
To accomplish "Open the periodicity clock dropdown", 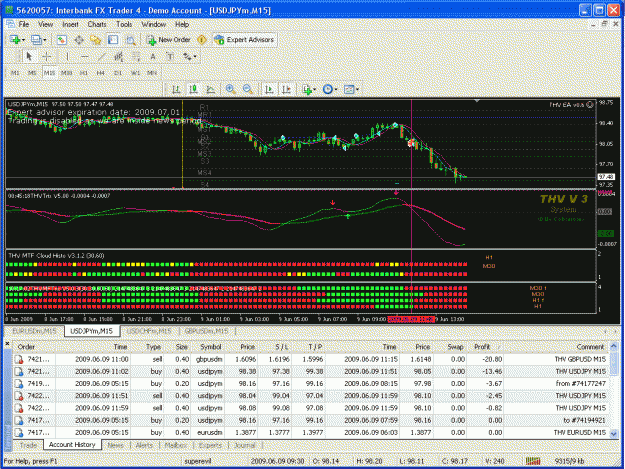I will 330,89.
